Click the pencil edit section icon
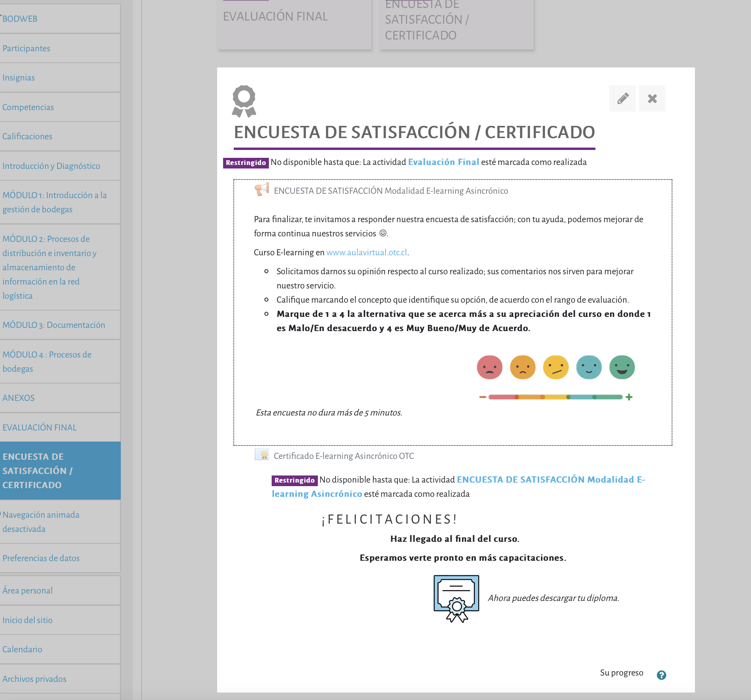This screenshot has width=751, height=700. pos(622,98)
